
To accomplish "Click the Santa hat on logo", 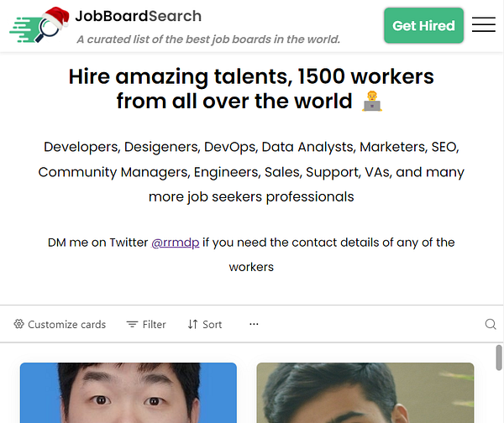I will pos(56,16).
